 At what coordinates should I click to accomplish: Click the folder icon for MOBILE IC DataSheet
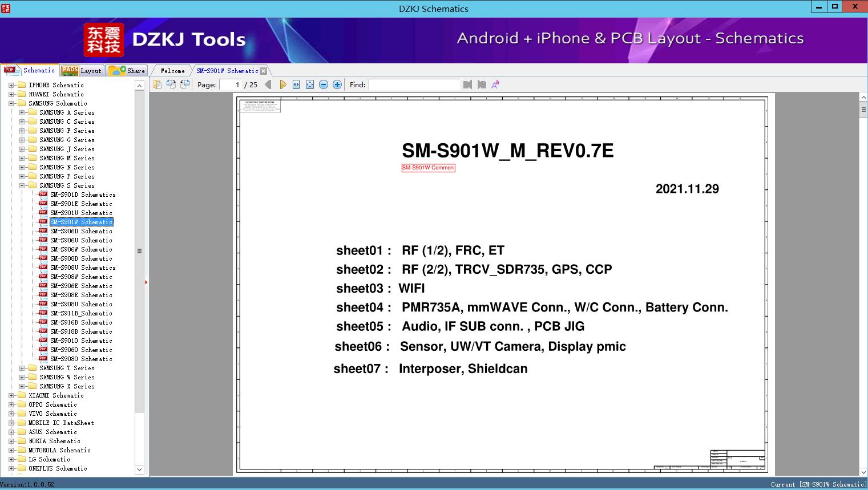point(22,423)
